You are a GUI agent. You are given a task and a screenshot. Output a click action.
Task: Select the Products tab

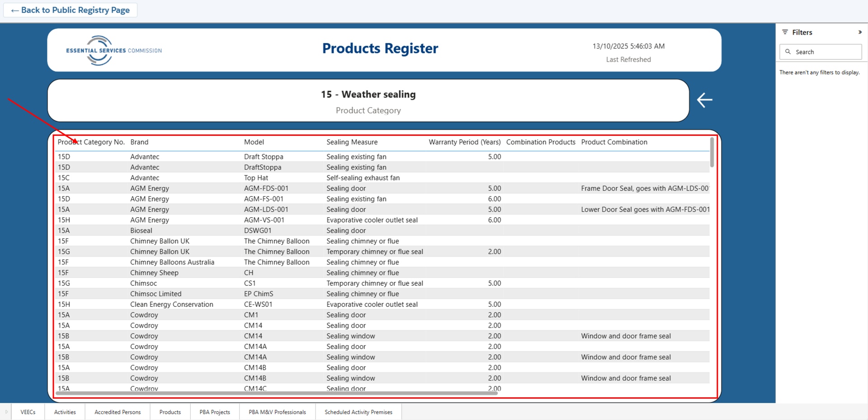coord(170,412)
